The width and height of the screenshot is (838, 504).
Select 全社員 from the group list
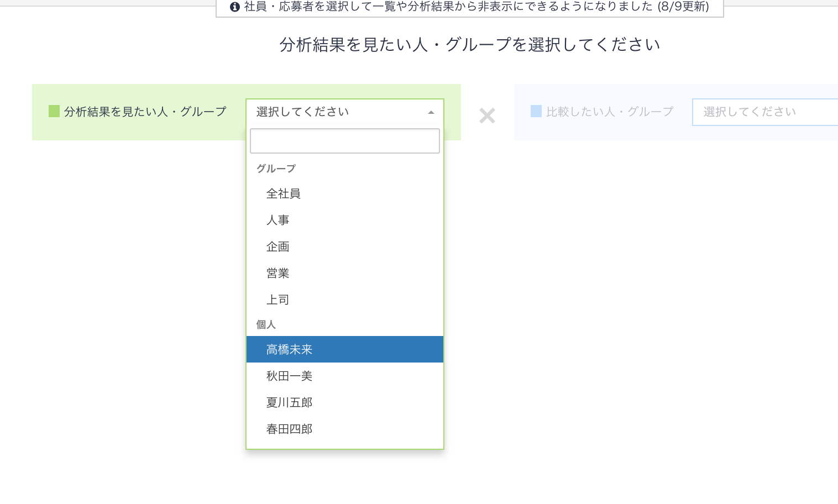pos(284,194)
